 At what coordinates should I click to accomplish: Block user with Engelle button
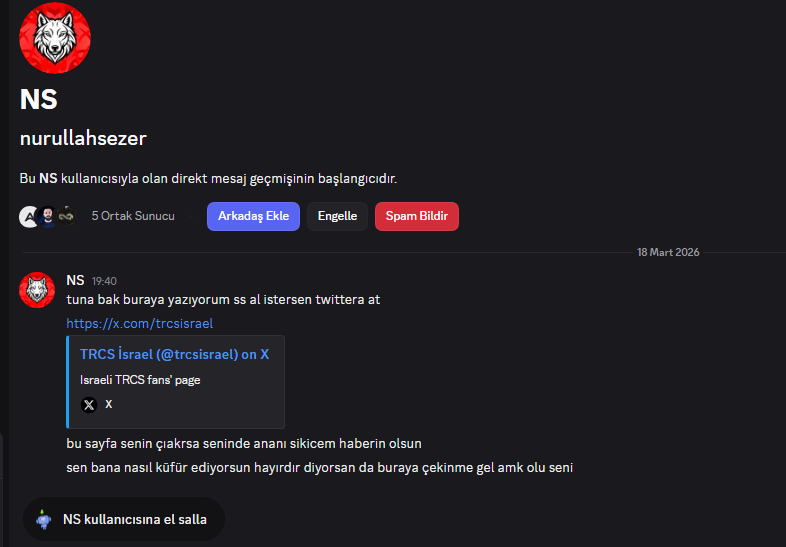click(x=337, y=216)
